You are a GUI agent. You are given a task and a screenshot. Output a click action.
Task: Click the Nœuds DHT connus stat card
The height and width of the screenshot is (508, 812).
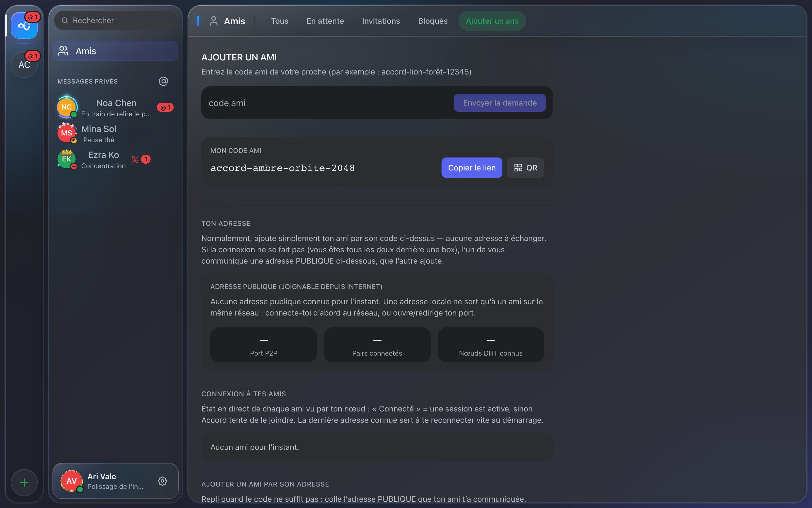491,345
